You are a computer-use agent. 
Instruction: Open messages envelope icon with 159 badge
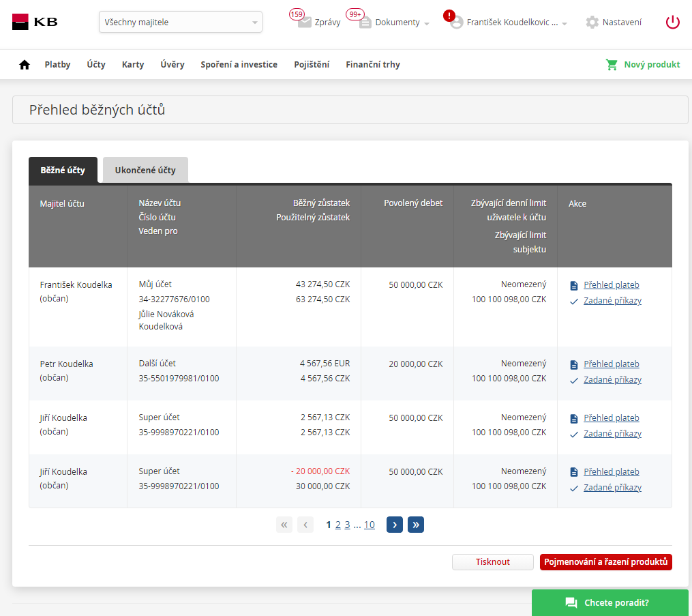click(304, 22)
